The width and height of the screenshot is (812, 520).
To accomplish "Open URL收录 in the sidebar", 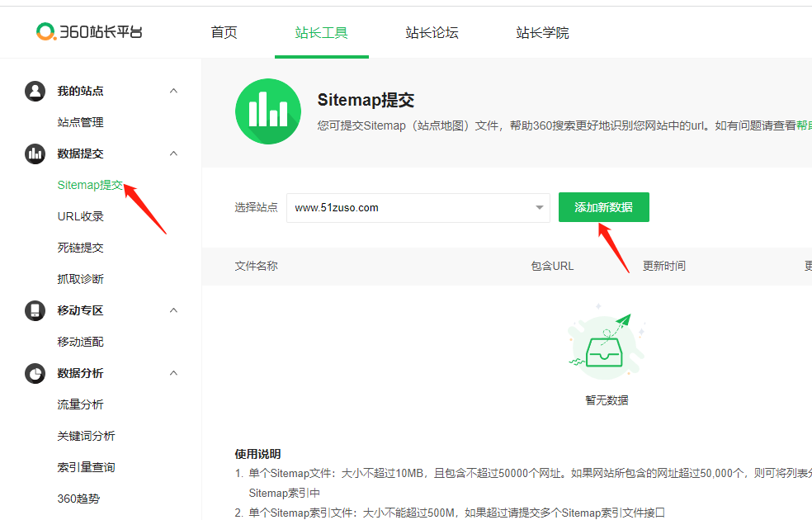I will [80, 216].
